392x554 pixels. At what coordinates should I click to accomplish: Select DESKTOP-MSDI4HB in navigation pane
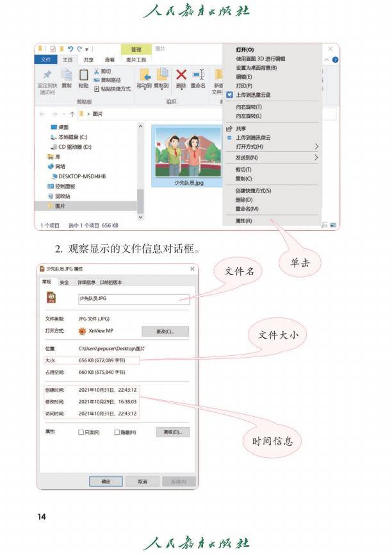pyautogui.click(x=79, y=176)
